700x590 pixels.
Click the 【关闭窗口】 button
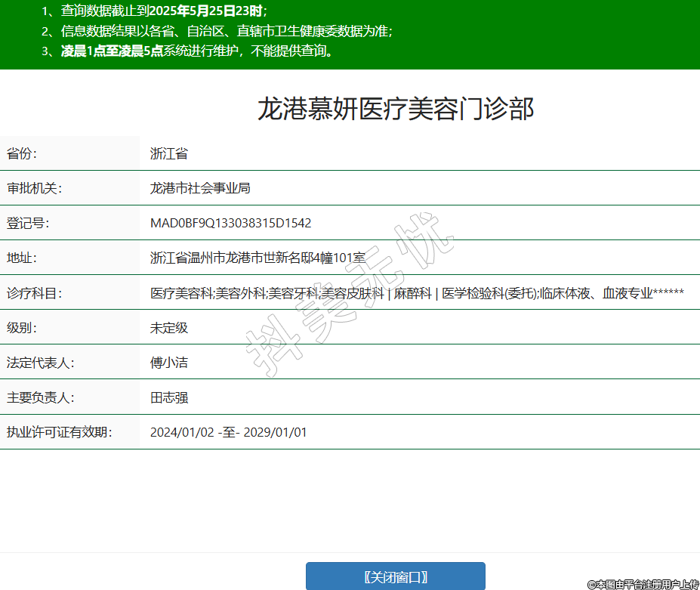[x=395, y=576]
